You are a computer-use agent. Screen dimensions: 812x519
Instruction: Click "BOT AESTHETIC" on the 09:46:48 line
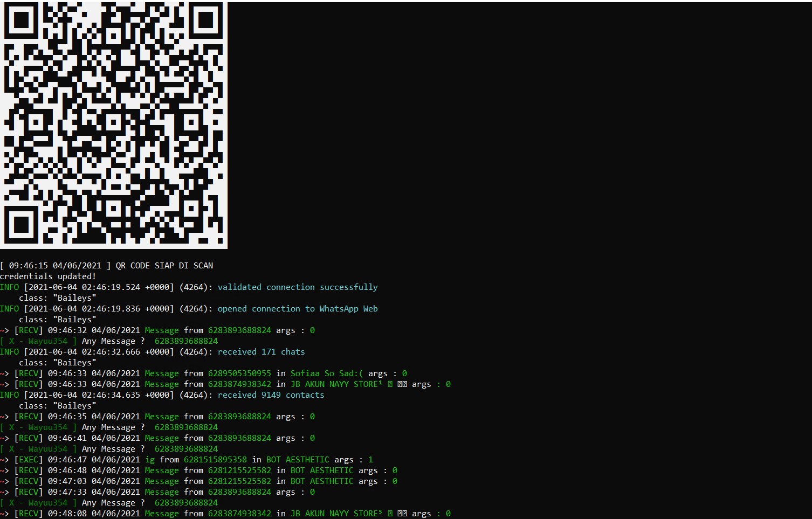tap(322, 470)
